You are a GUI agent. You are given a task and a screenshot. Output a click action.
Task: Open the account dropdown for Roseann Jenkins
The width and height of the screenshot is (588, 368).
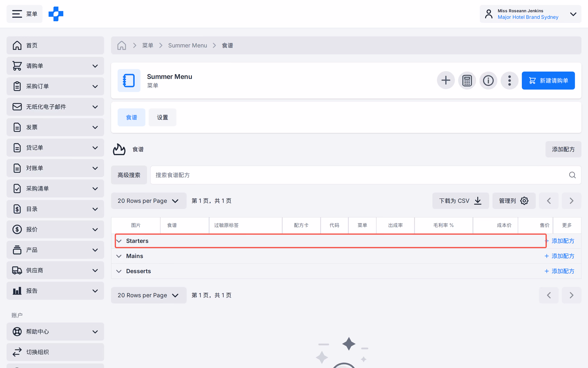pyautogui.click(x=530, y=14)
